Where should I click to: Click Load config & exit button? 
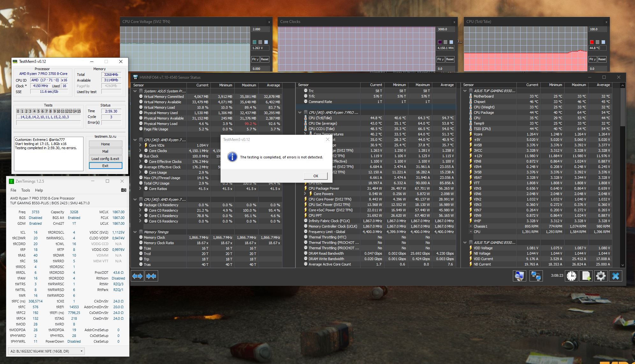coord(105,159)
